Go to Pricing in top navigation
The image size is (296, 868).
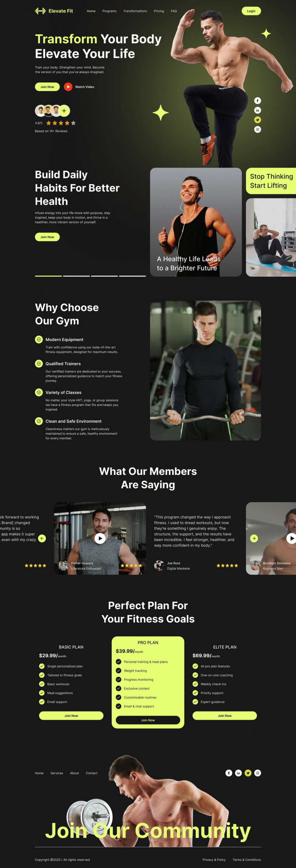(x=159, y=11)
